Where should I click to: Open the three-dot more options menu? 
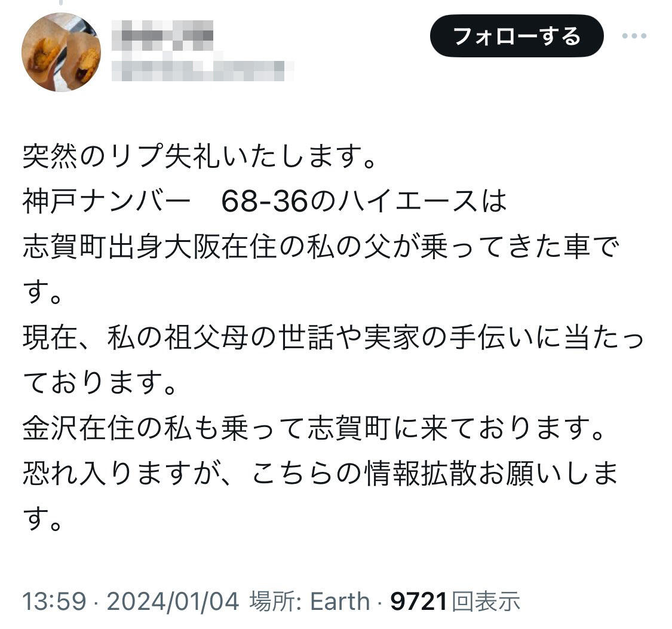634,36
